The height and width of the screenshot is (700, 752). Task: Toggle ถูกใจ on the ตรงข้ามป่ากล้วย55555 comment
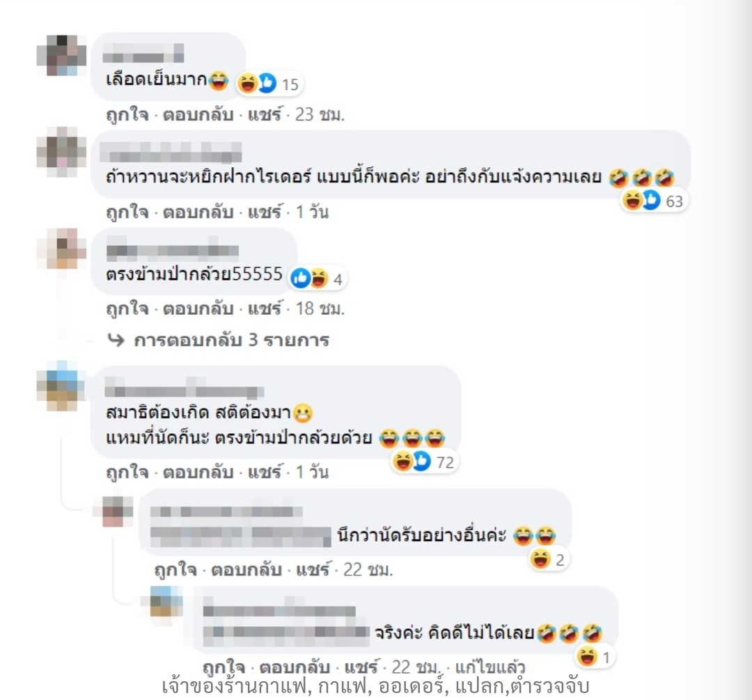click(127, 309)
